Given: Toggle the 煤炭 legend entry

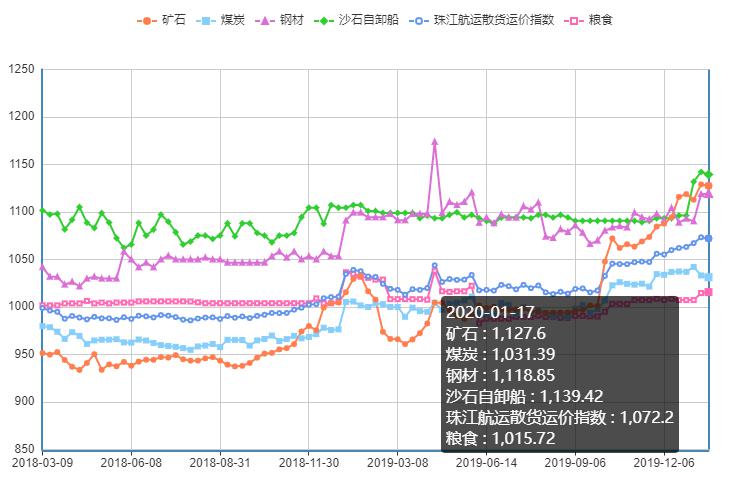Looking at the screenshot, I should coord(220,20).
